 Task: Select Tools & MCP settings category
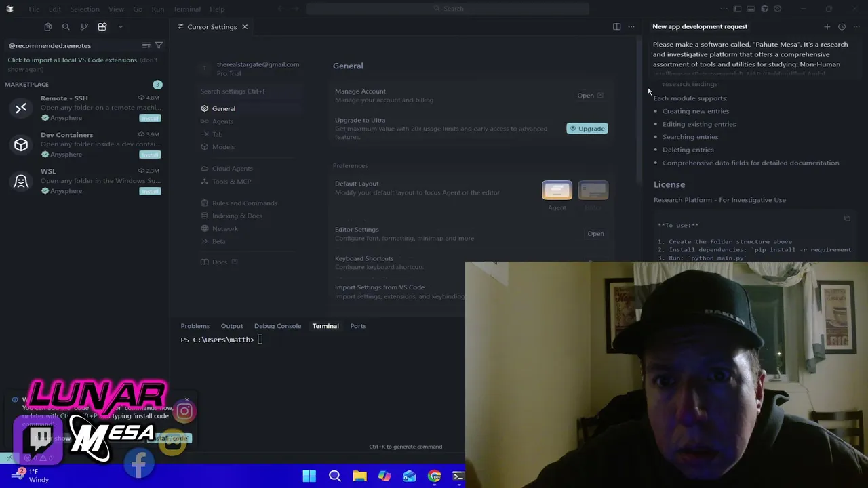(x=250, y=182)
